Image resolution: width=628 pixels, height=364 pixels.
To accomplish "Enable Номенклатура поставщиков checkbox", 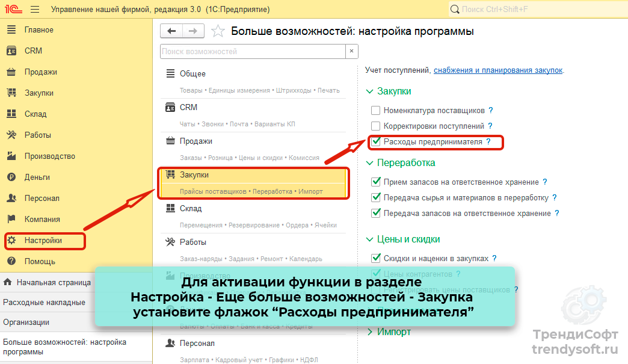I will point(376,111).
